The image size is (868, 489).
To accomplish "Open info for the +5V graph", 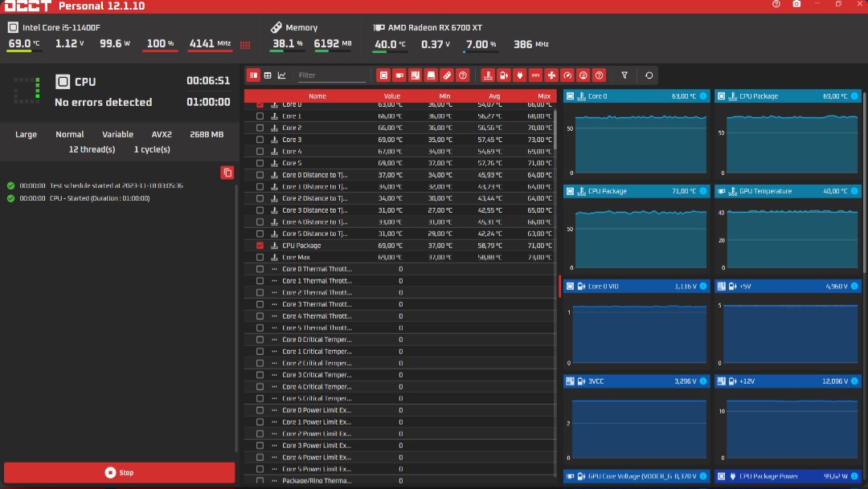I will (854, 287).
